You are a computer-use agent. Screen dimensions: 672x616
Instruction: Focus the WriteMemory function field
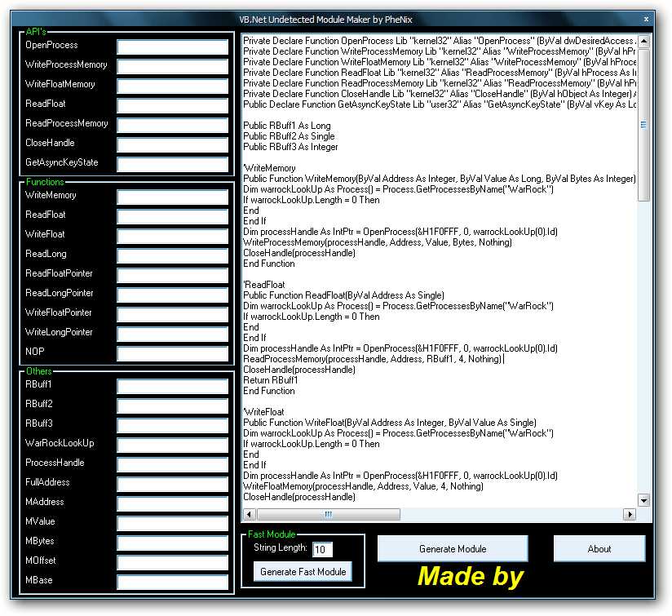[x=172, y=197]
